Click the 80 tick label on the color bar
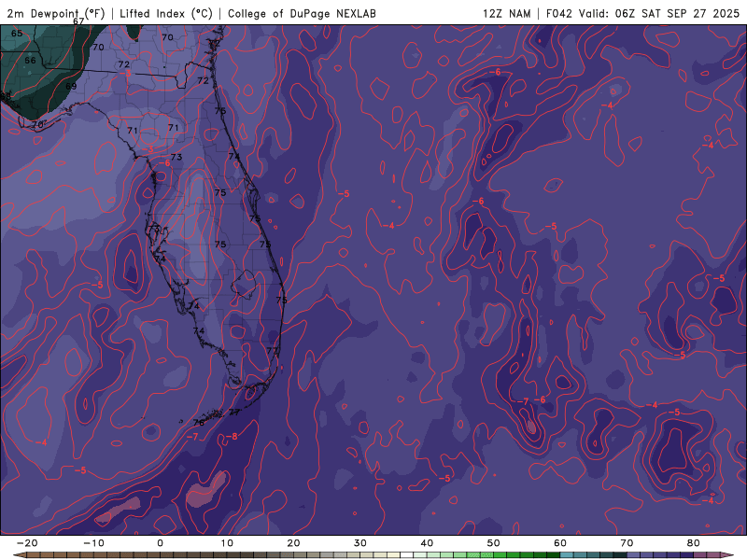The height and width of the screenshot is (560, 747). pyautogui.click(x=694, y=543)
